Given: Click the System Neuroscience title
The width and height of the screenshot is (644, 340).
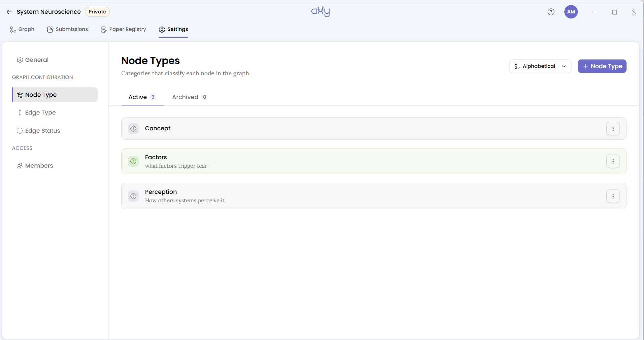Looking at the screenshot, I should coord(49,12).
